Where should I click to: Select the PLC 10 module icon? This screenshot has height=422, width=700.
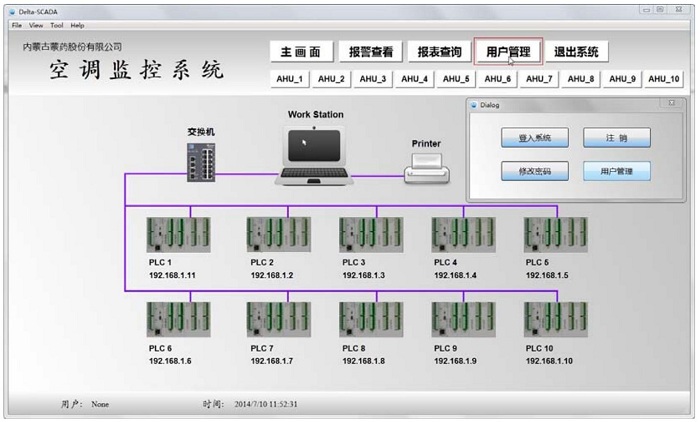pyautogui.click(x=555, y=319)
